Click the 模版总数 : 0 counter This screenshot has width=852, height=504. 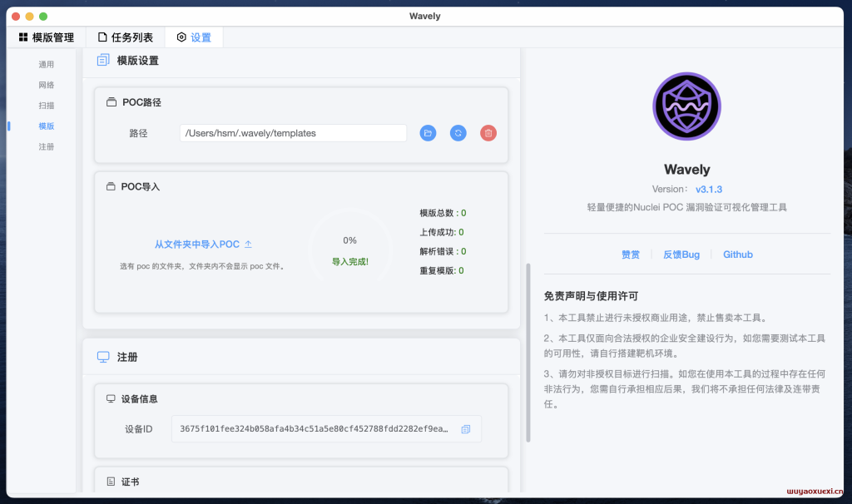443,213
